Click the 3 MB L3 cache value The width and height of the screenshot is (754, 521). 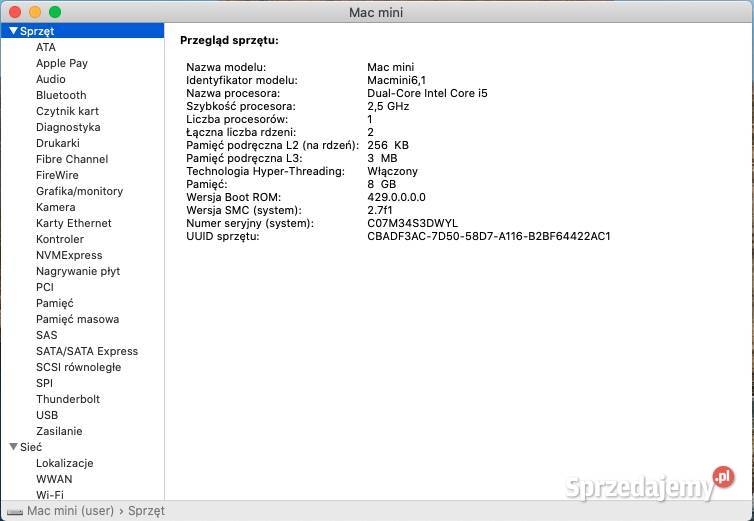382,158
